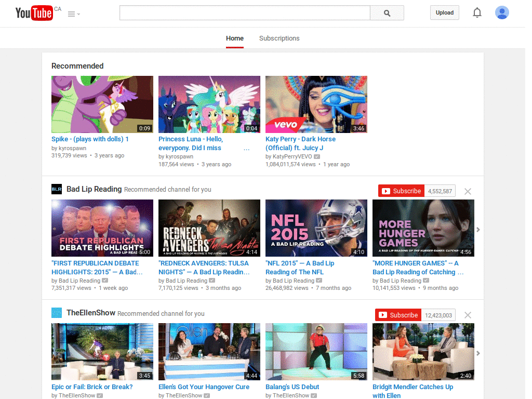Open kyrospawn channel under Spike video
The height and width of the screenshot is (399, 532).
coord(72,148)
